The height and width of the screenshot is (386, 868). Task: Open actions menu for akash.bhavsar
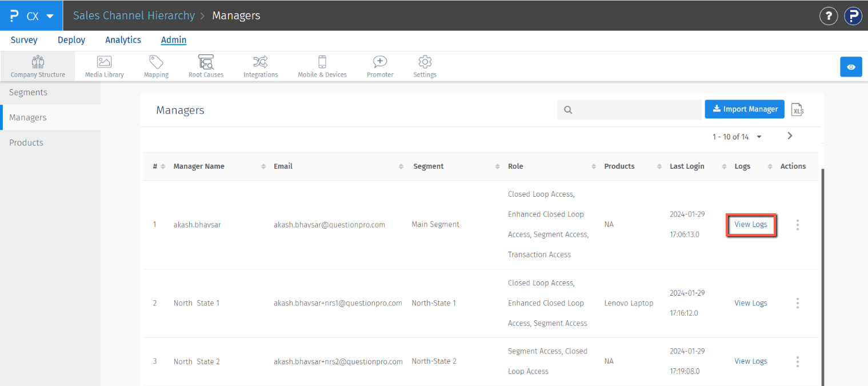(x=797, y=225)
